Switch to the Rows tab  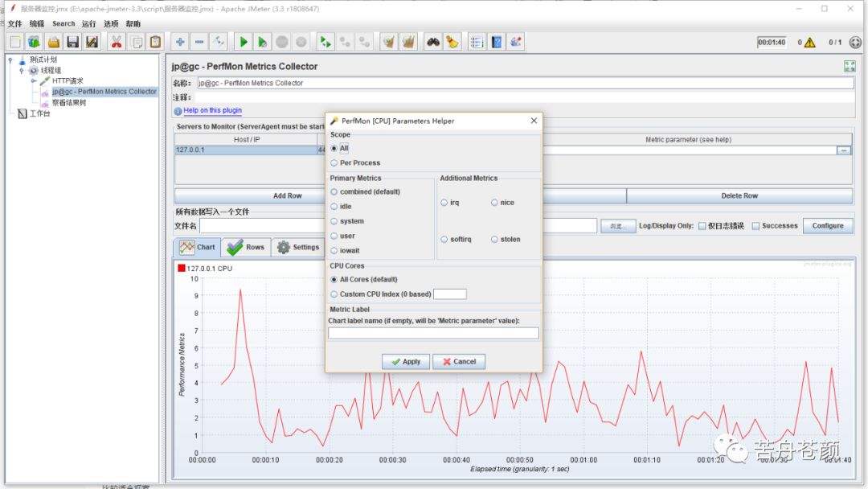point(247,247)
